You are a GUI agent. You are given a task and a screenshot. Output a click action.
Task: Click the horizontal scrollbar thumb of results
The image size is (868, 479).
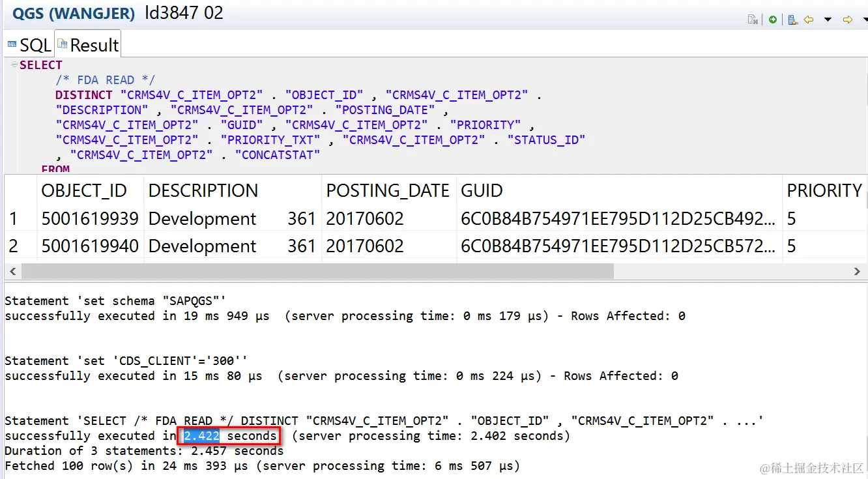317,270
